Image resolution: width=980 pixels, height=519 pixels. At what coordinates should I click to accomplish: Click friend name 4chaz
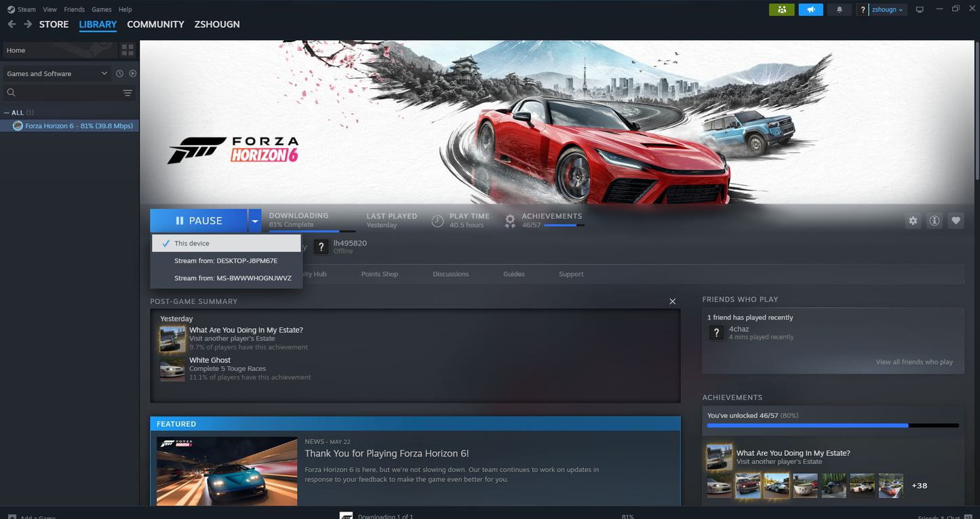coord(739,329)
